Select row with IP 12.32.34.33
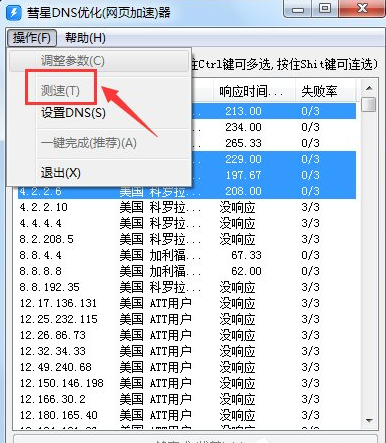386x443 pixels. (x=187, y=351)
